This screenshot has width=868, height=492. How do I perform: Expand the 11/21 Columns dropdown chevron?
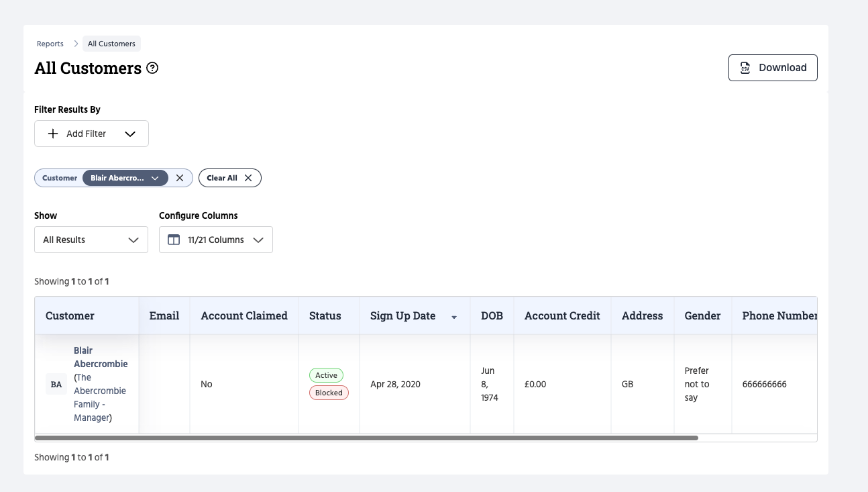258,240
